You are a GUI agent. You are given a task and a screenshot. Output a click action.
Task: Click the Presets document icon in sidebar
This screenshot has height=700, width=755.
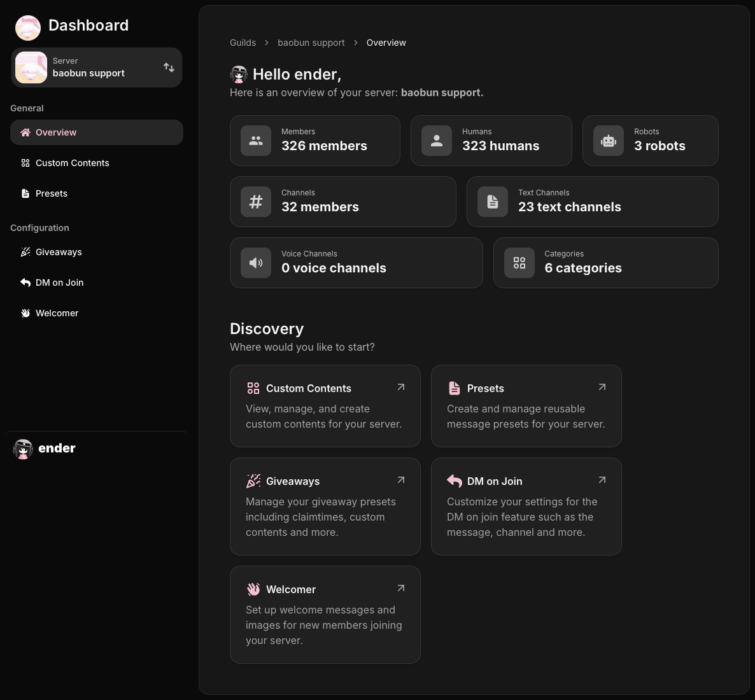click(x=25, y=193)
